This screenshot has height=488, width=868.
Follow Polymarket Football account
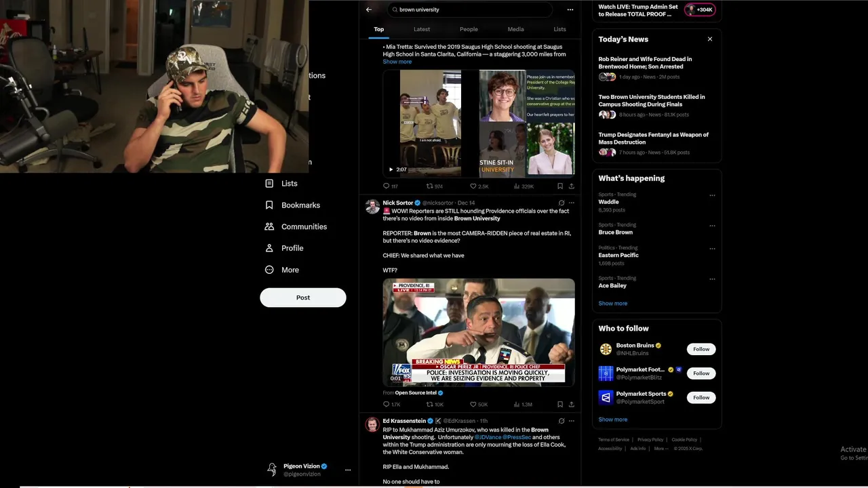point(701,373)
